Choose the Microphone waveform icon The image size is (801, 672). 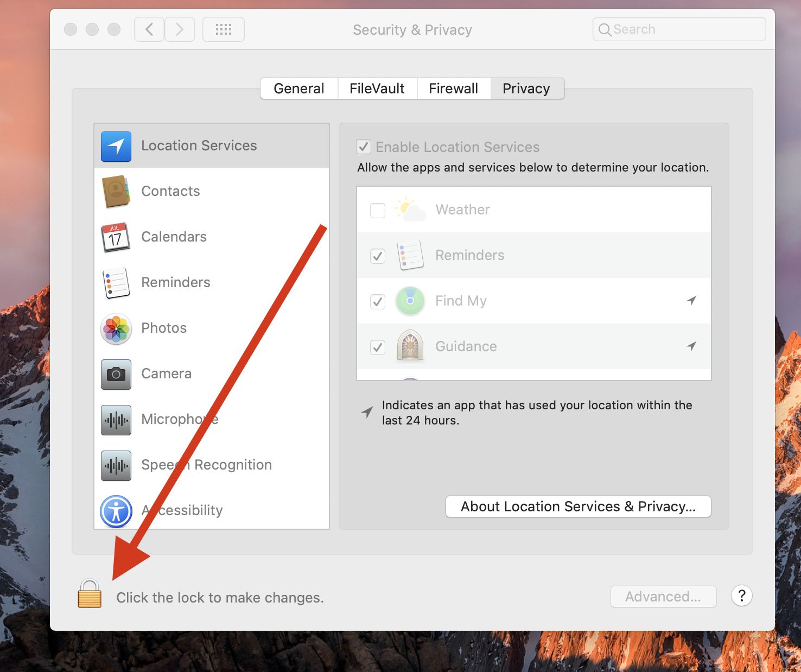pos(116,420)
